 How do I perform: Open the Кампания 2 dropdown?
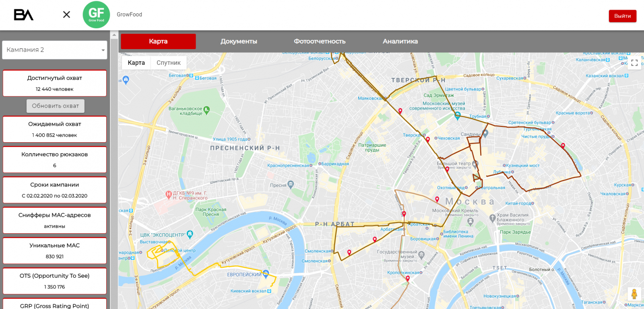tap(55, 50)
